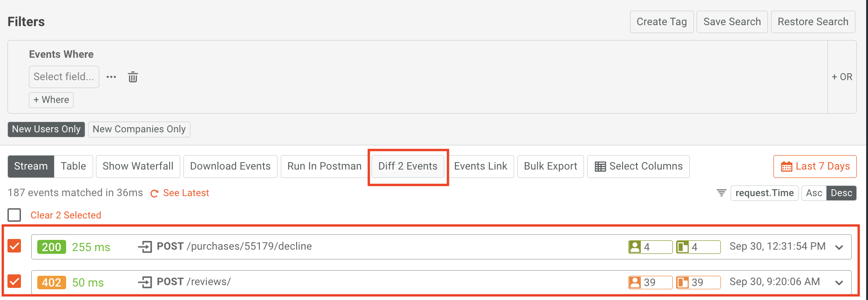Enable the New Companies Only filter

click(x=139, y=129)
